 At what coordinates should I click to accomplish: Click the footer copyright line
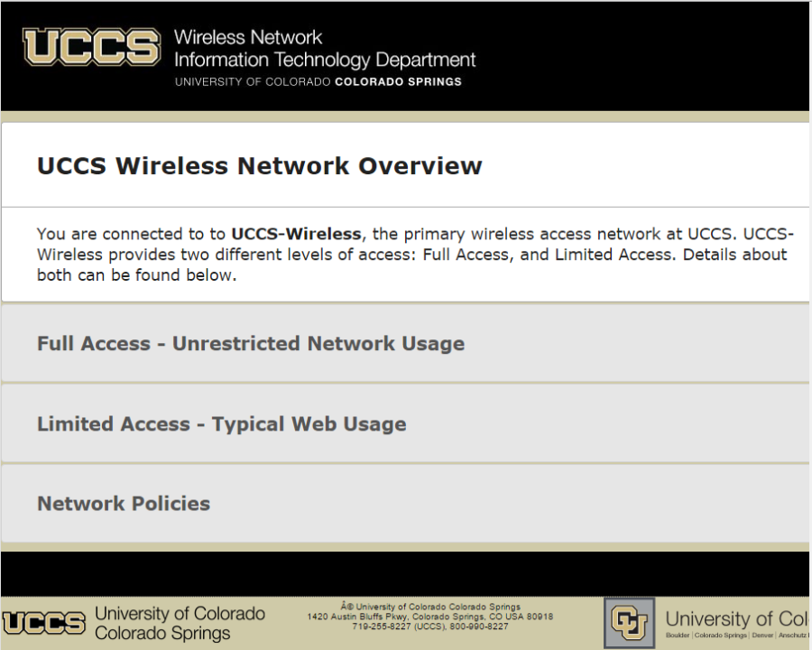(429, 607)
